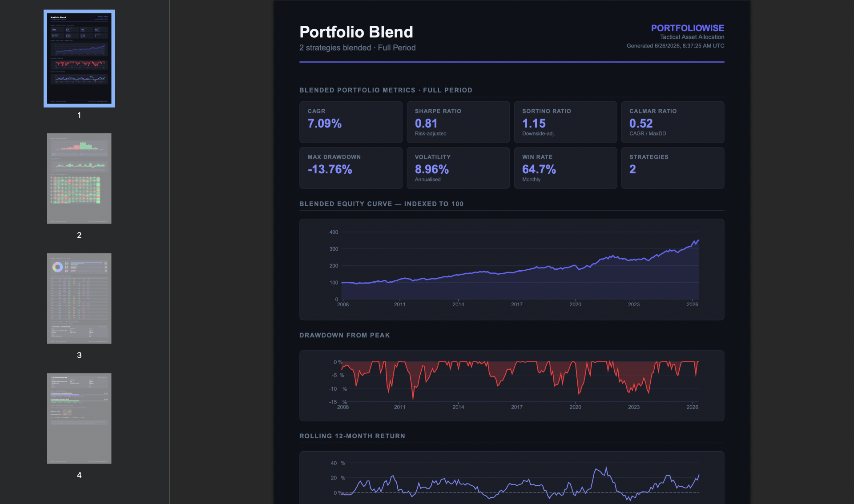
Task: Click the 400 axis label on equity chart
Action: [334, 232]
